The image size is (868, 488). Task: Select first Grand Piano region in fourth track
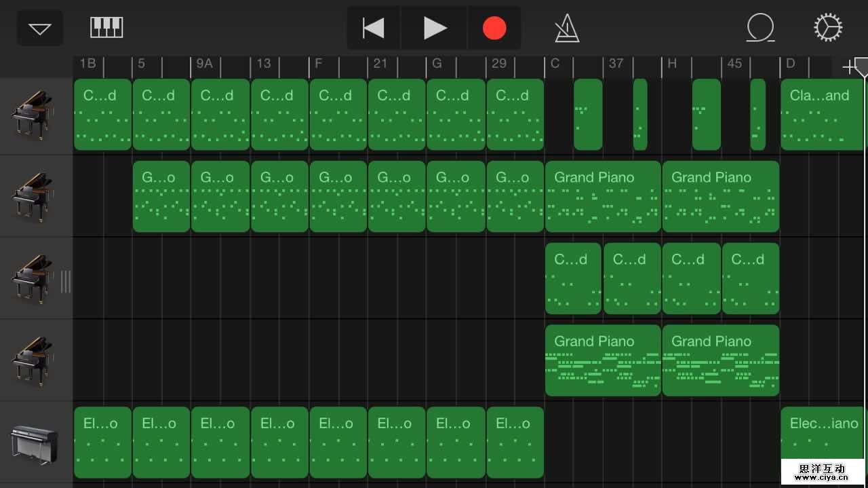(602, 360)
